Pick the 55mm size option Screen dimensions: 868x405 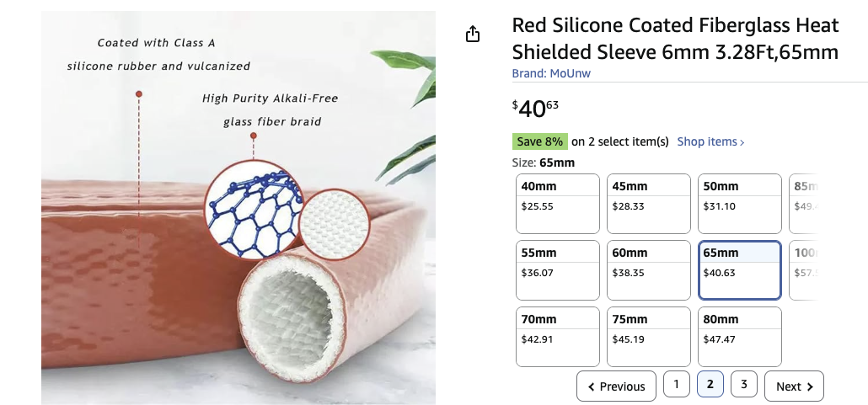557,270
